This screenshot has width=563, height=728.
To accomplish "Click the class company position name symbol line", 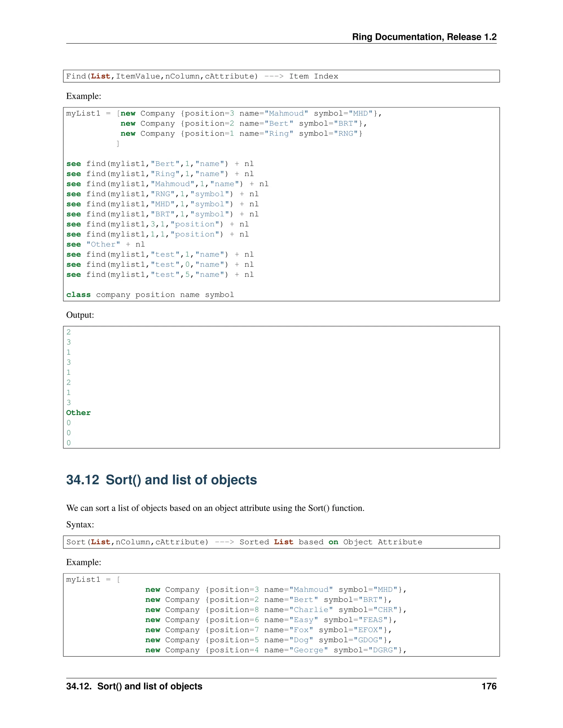I will [x=150, y=295].
